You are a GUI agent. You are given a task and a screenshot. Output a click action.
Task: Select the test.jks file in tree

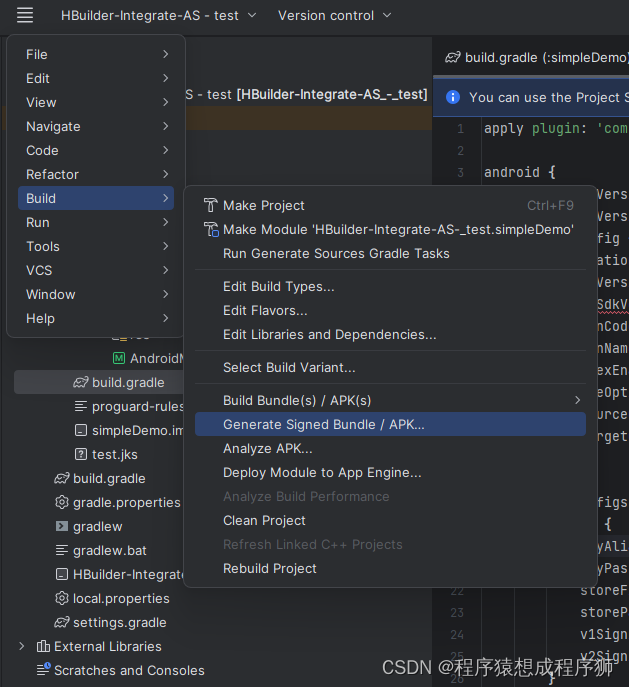pos(114,454)
